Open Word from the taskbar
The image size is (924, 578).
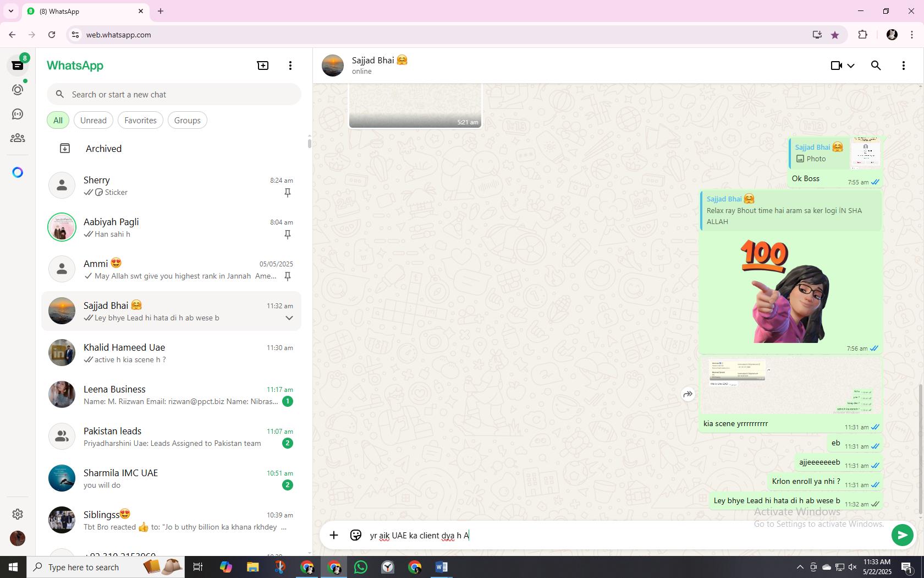pos(442,567)
